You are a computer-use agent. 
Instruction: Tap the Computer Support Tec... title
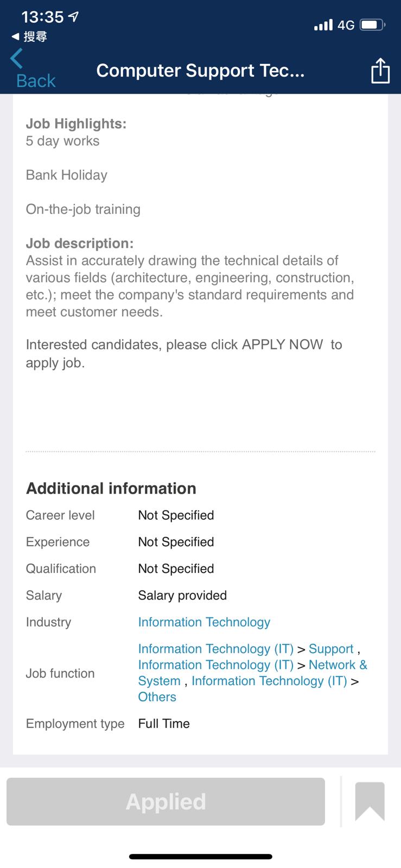[x=200, y=71]
